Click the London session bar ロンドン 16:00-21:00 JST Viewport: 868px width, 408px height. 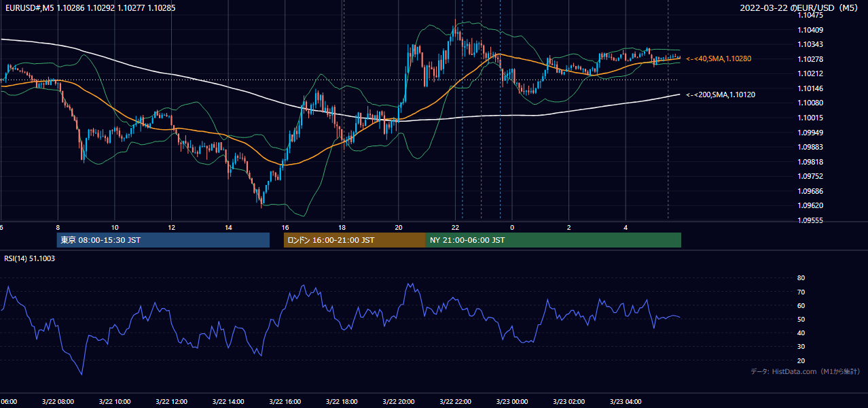(355, 240)
